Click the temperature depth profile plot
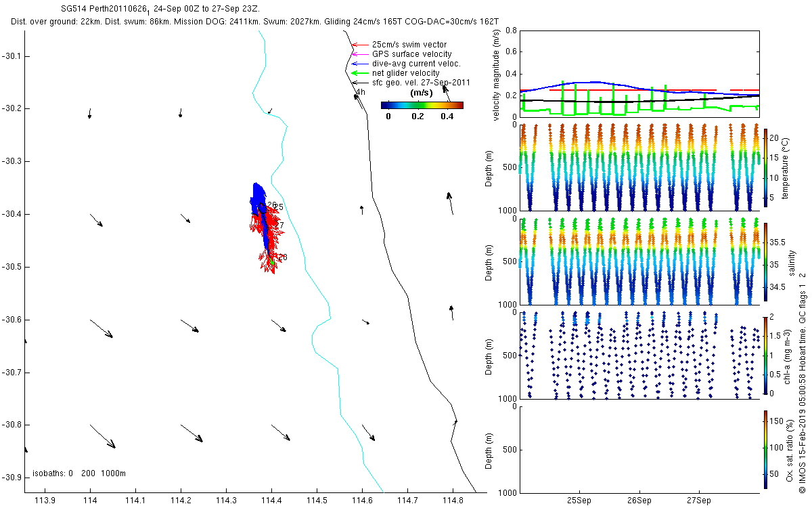Image resolution: width=812 pixels, height=508 pixels. tap(638, 167)
